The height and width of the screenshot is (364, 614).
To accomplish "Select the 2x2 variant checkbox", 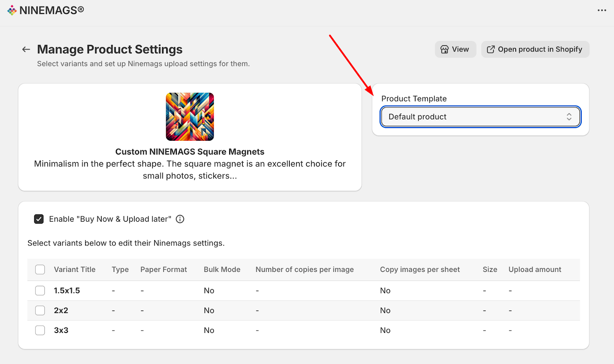I will tap(40, 310).
